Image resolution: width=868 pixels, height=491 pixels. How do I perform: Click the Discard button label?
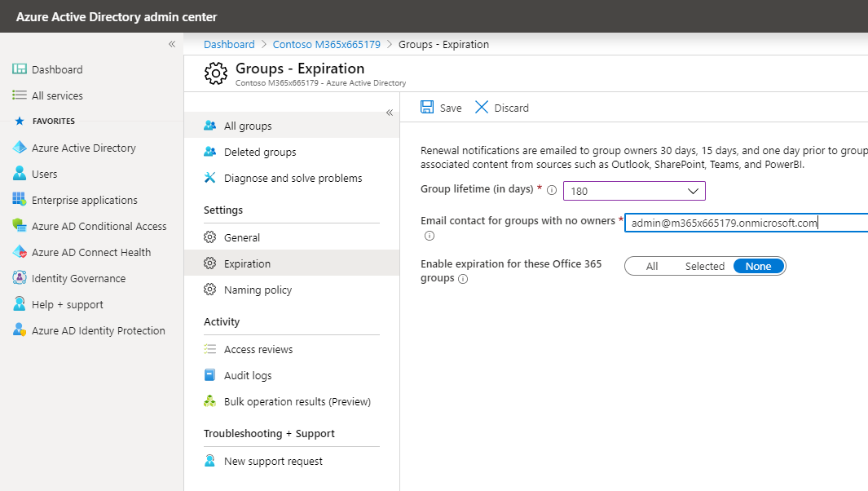[x=512, y=108]
